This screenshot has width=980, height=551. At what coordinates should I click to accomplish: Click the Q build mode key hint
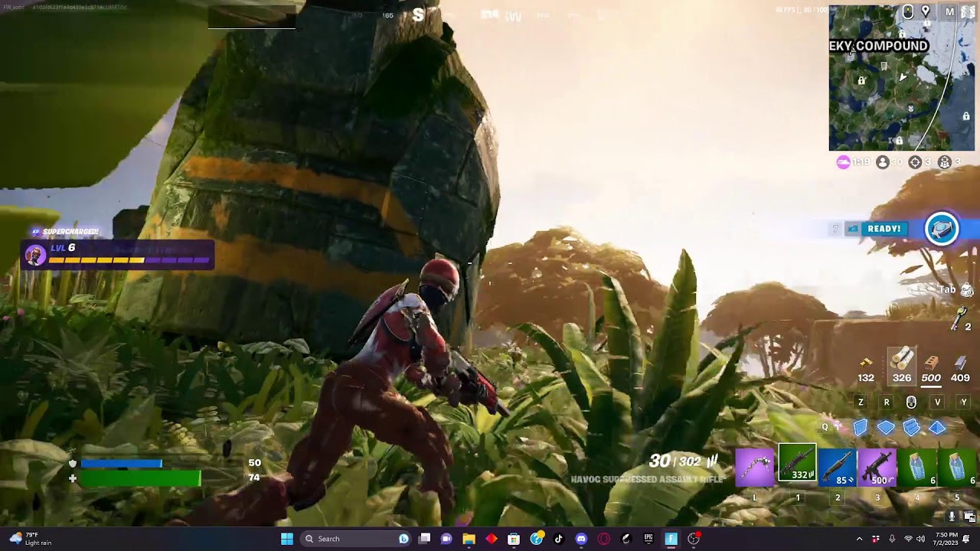[x=825, y=427]
